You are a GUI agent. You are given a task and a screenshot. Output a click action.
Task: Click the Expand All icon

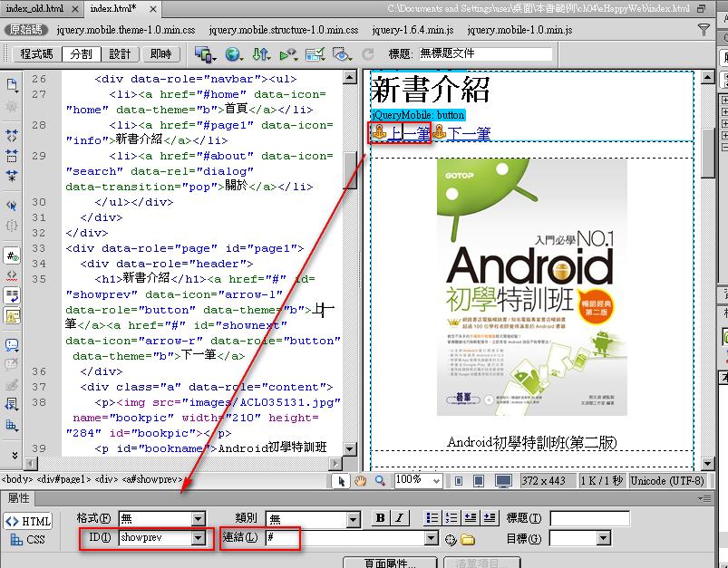point(12,176)
